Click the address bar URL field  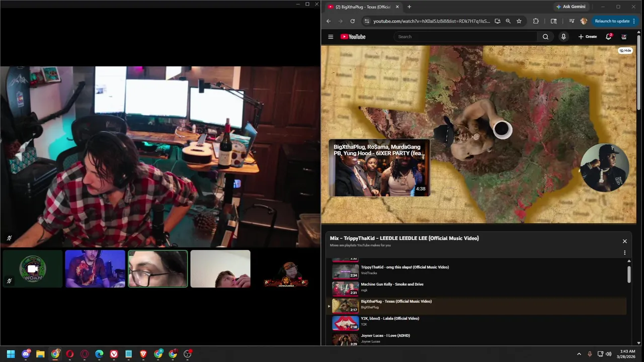point(432,21)
